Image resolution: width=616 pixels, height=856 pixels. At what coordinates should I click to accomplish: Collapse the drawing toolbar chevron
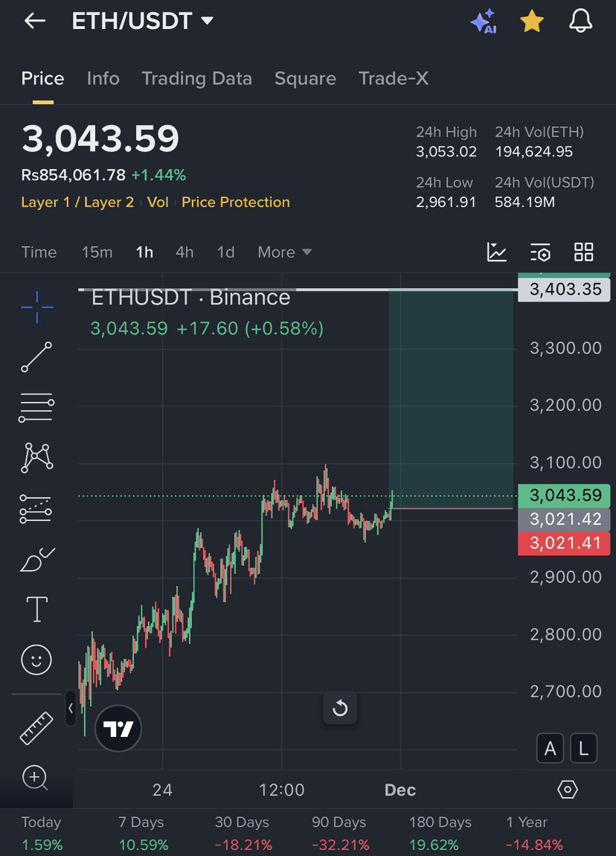[x=71, y=708]
